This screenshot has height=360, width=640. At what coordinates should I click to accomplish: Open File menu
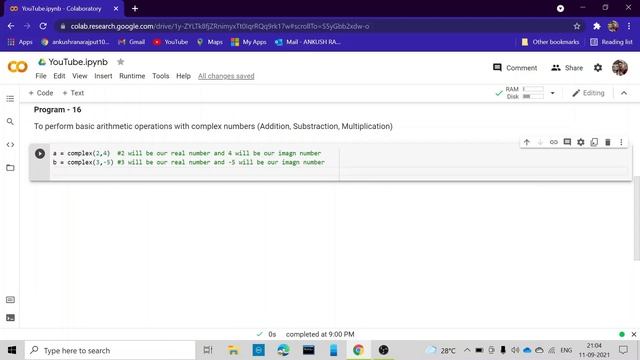[41, 76]
